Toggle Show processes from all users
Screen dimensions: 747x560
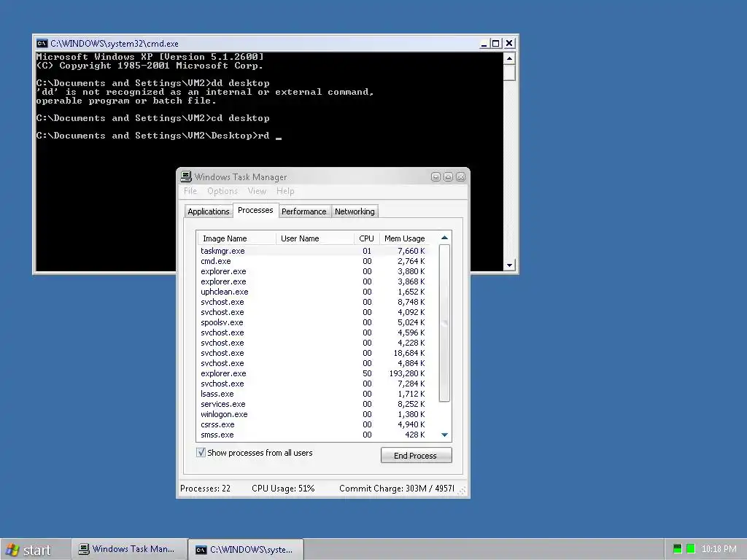(201, 452)
